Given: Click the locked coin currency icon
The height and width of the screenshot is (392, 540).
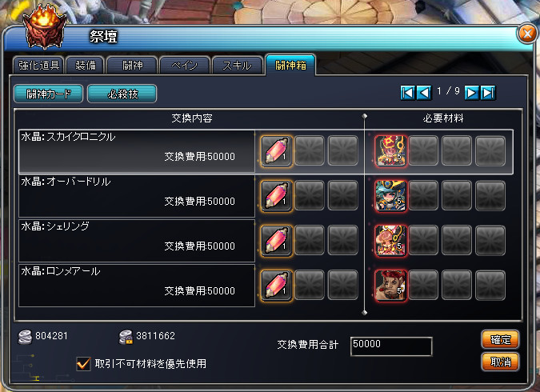Looking at the screenshot, I should (126, 337).
